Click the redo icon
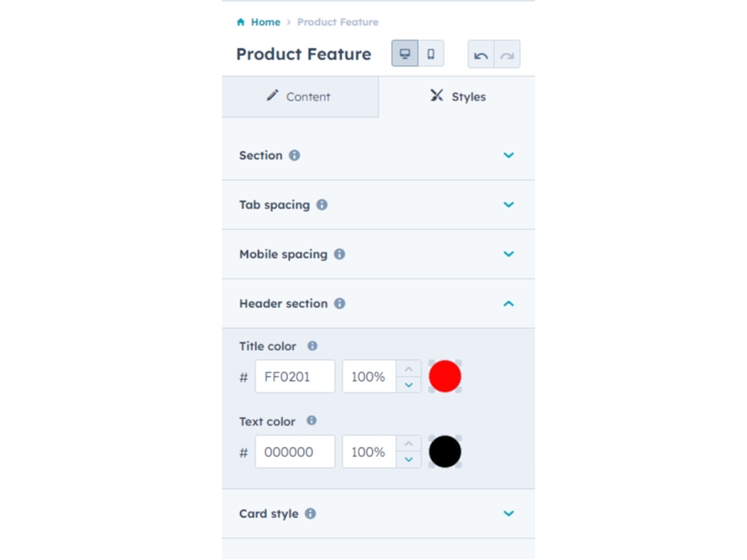Viewport: 747px width, 560px height. [506, 53]
